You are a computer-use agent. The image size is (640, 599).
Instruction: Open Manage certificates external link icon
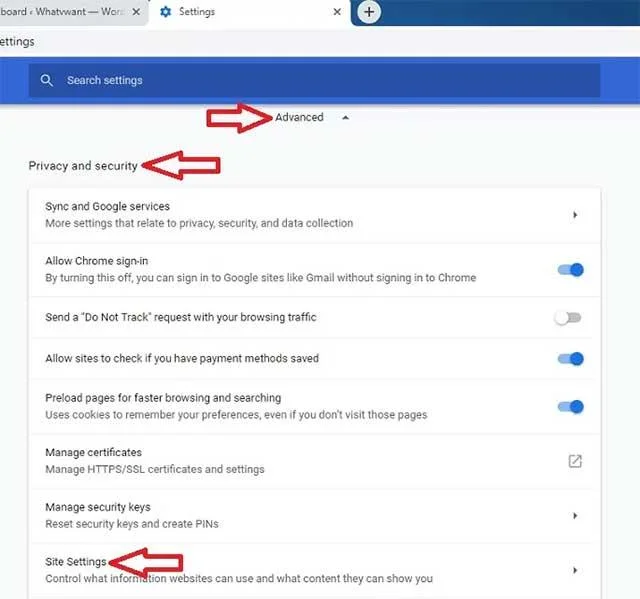(575, 461)
